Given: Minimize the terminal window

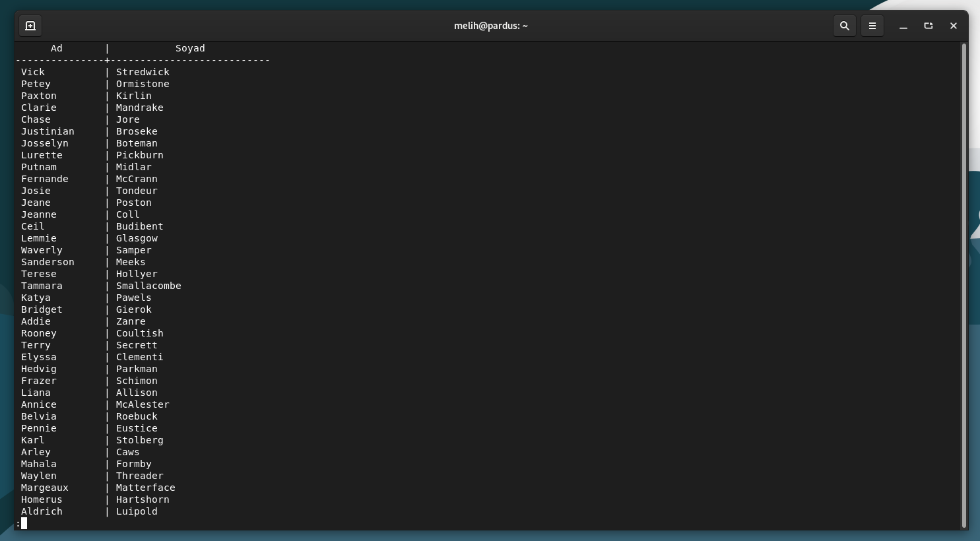Looking at the screenshot, I should tap(903, 26).
